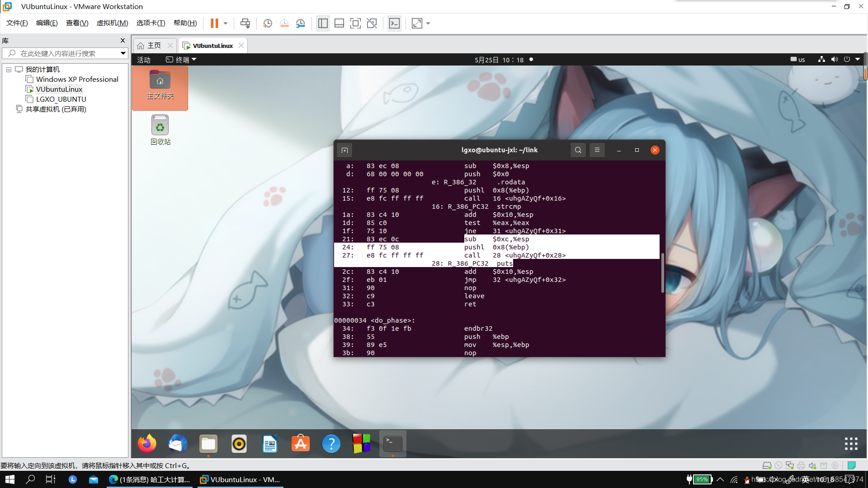The image size is (868, 488).
Task: Click the terminal search button
Action: tap(578, 150)
